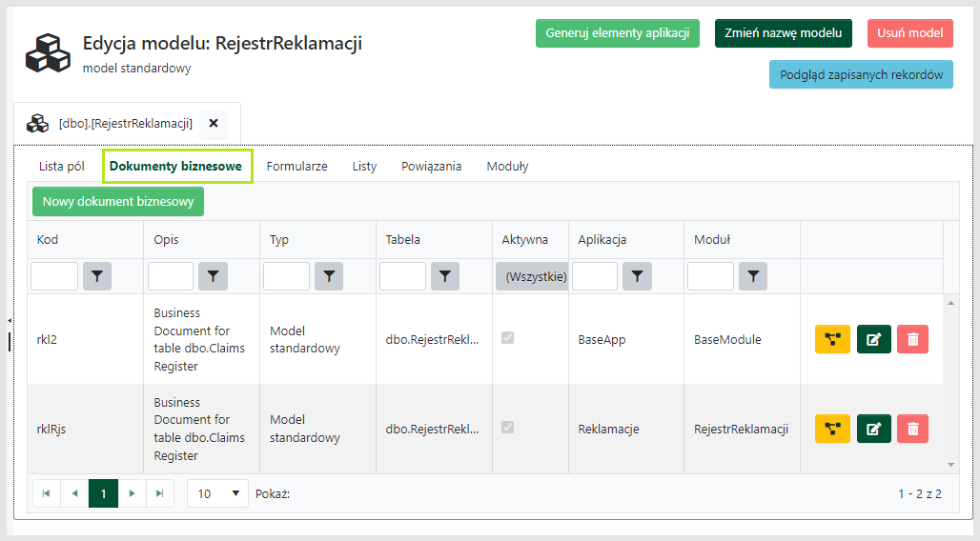
Task: Switch to the Lista pól tab
Action: 62,166
